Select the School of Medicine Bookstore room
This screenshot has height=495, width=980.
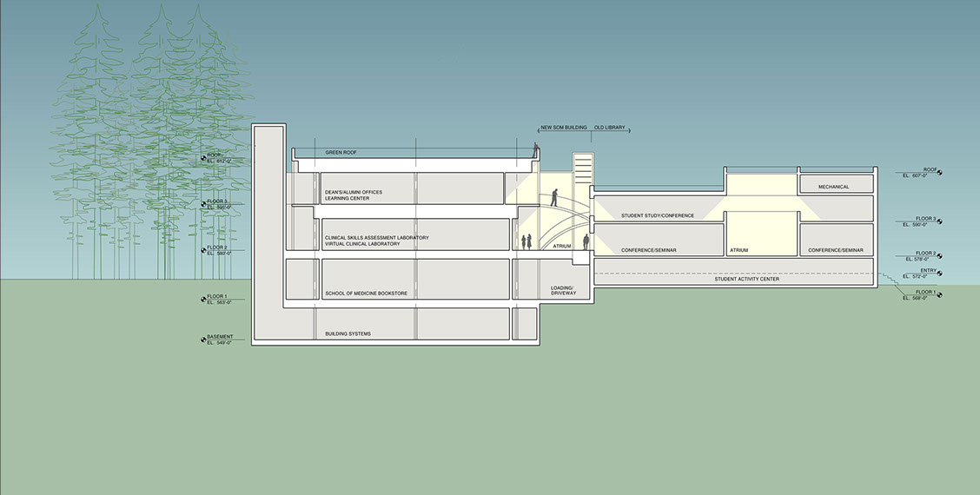(x=366, y=294)
